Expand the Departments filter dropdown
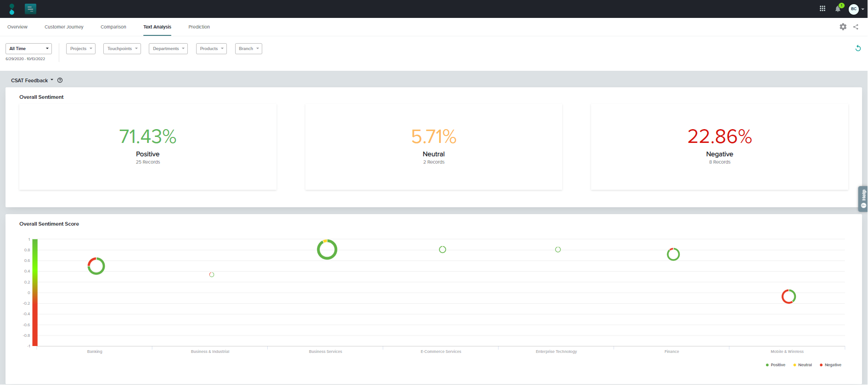 coord(168,49)
